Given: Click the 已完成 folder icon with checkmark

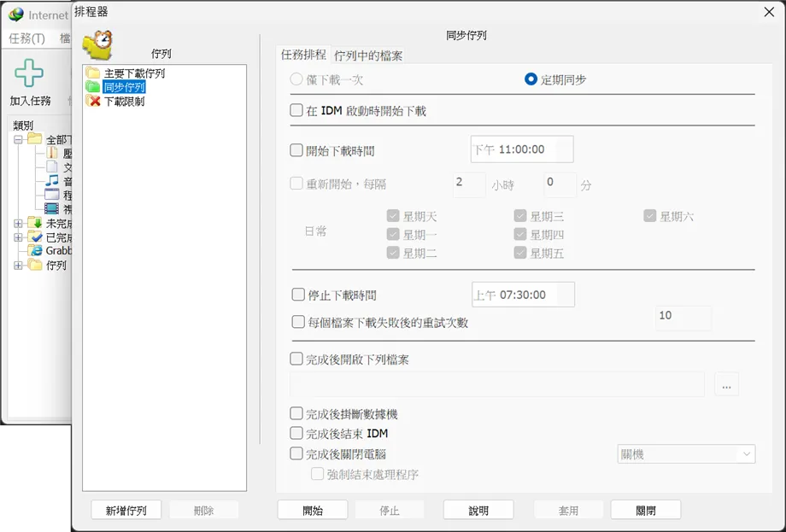Looking at the screenshot, I should tap(35, 237).
